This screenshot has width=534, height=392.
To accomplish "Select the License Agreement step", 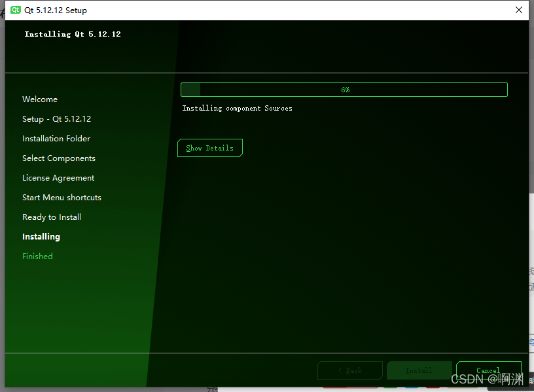I will coord(58,178).
